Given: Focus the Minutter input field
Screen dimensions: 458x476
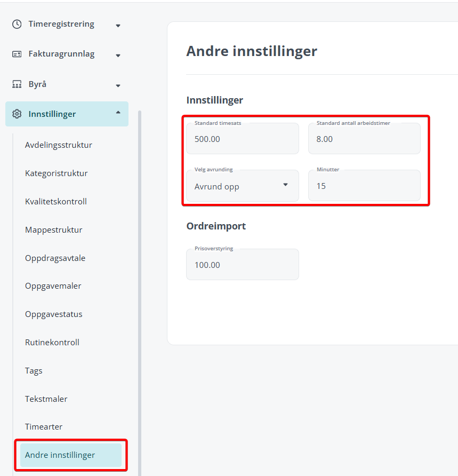Looking at the screenshot, I should pos(364,186).
